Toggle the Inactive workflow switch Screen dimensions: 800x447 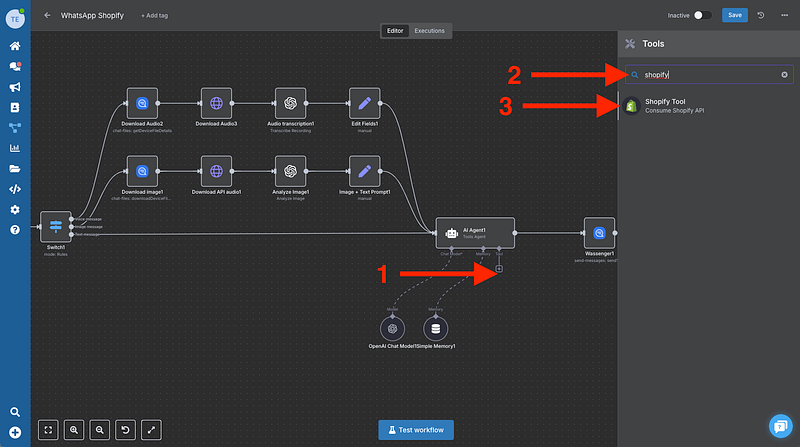pos(703,15)
